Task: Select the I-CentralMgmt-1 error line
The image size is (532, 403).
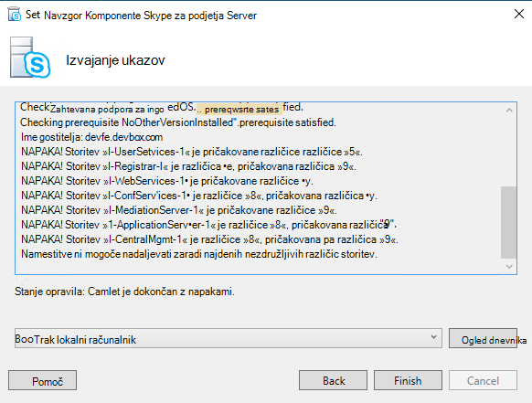Action: [209, 239]
